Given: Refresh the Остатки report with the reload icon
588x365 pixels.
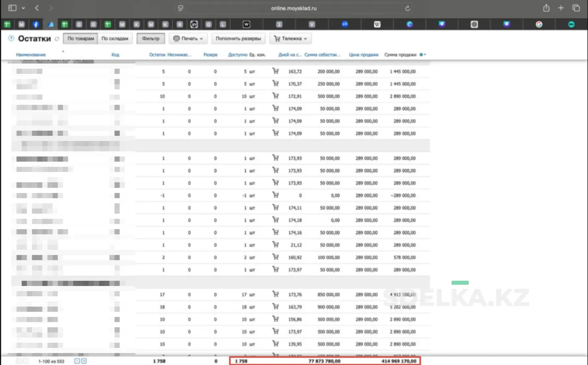Looking at the screenshot, I should click(57, 39).
